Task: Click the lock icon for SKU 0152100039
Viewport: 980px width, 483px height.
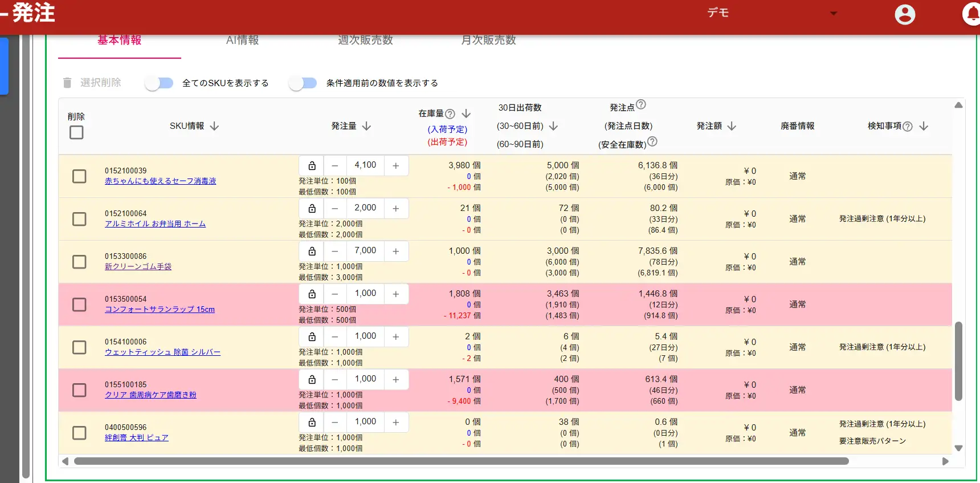Action: [x=312, y=165]
